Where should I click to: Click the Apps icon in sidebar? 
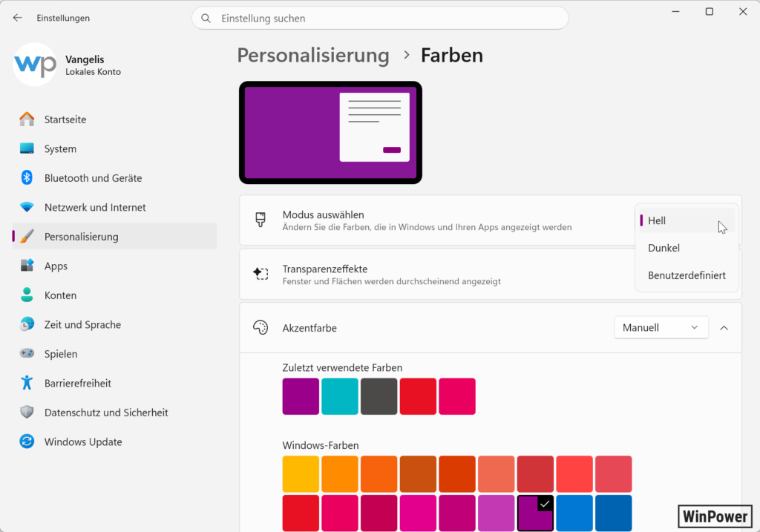pyautogui.click(x=27, y=266)
